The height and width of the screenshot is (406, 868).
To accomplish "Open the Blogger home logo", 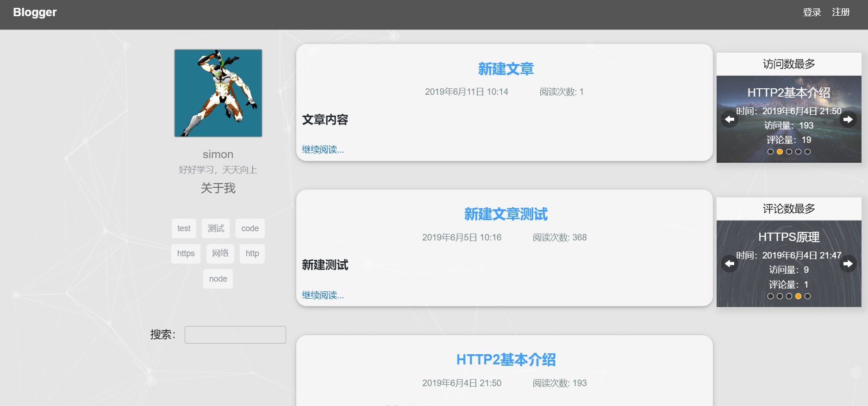I will [35, 12].
